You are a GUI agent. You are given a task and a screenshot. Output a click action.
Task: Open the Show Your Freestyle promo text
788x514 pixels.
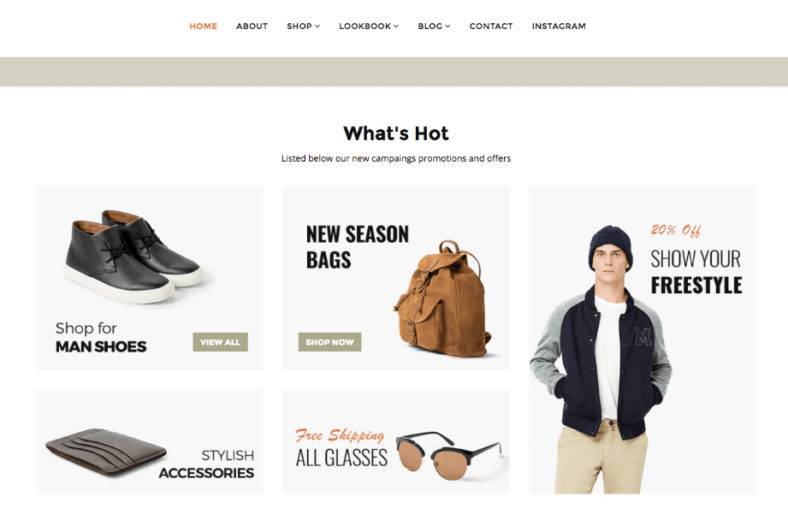[x=696, y=272]
